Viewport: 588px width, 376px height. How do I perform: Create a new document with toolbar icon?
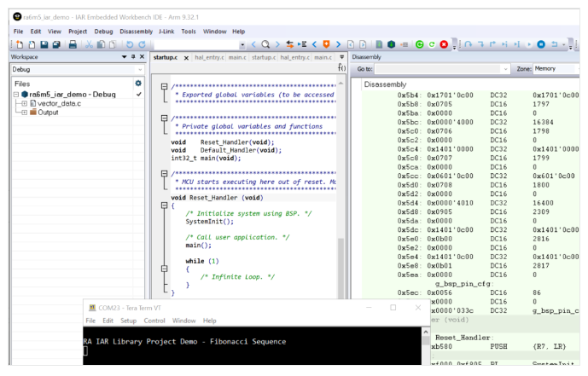pos(20,44)
